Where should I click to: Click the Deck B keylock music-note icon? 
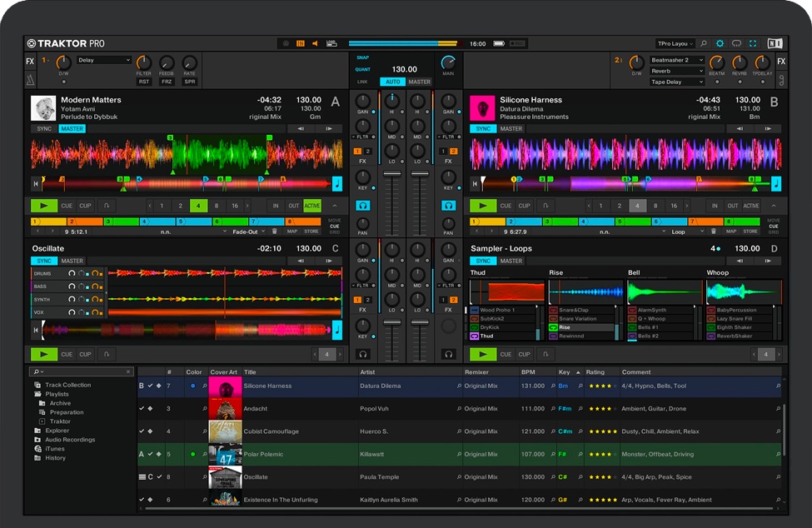click(x=776, y=184)
